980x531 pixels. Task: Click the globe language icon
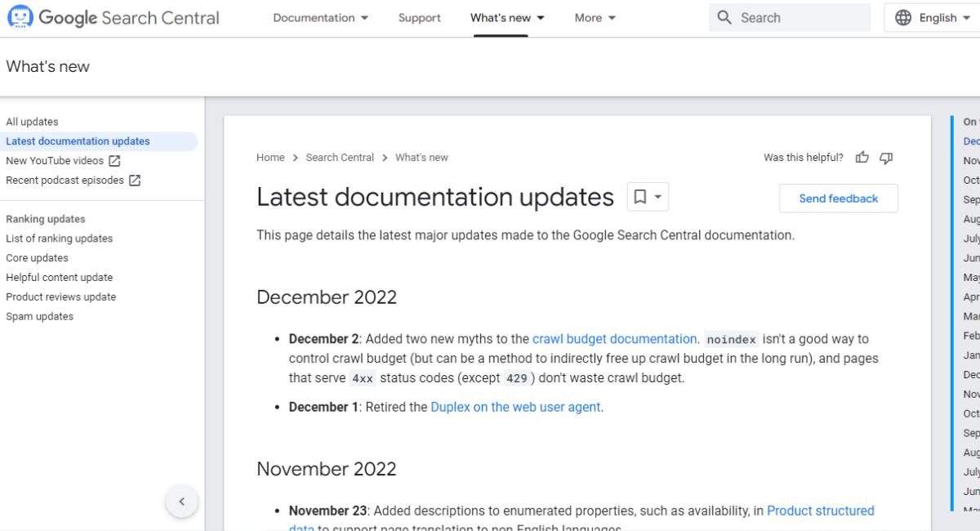[x=903, y=18]
